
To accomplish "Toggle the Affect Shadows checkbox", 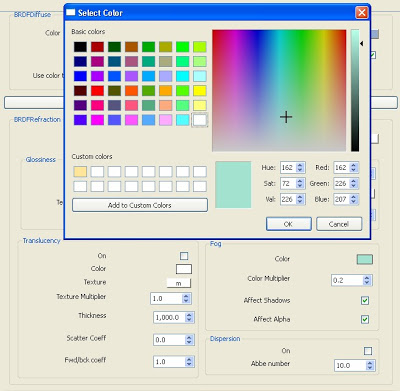I will pyautogui.click(x=365, y=300).
